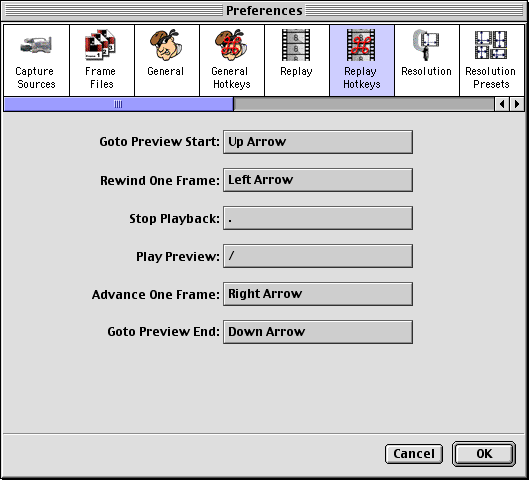The width and height of the screenshot is (529, 480).
Task: Open the General preferences icon
Action: 166,45
